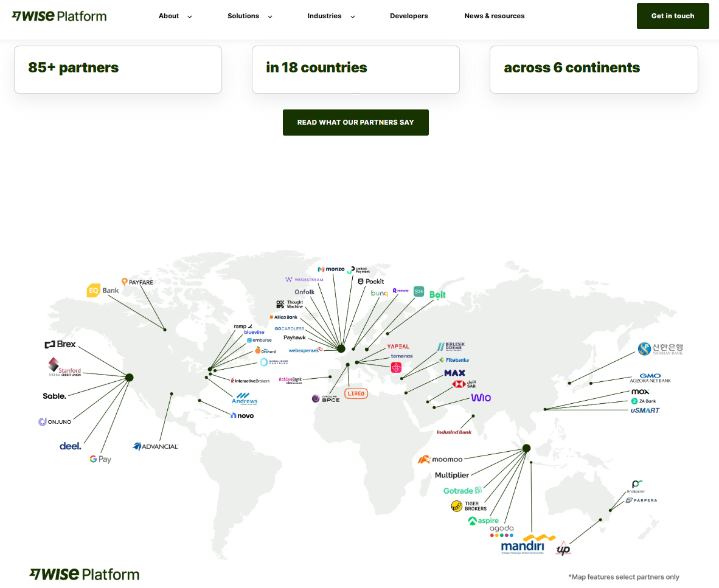The height and width of the screenshot is (588, 719).
Task: Open the Solutions menu label
Action: (243, 16)
